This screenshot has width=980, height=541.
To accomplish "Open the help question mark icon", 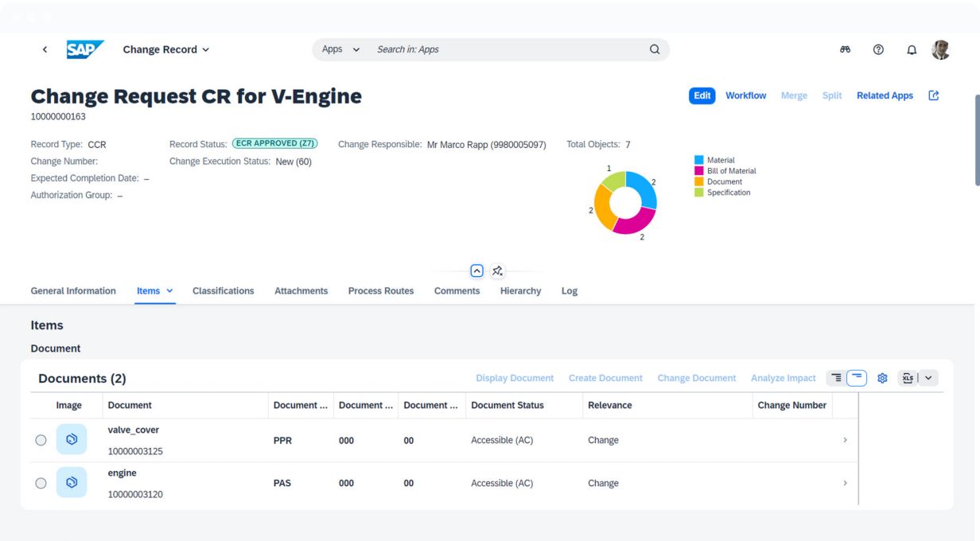I will (x=878, y=49).
